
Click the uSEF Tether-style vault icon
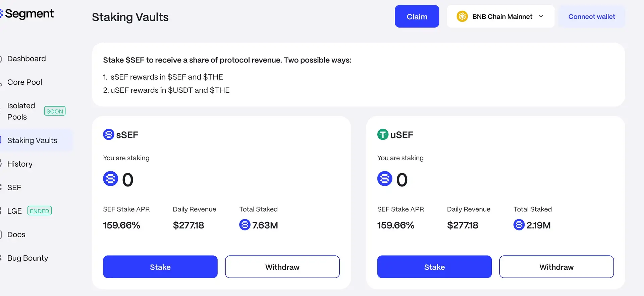(383, 134)
